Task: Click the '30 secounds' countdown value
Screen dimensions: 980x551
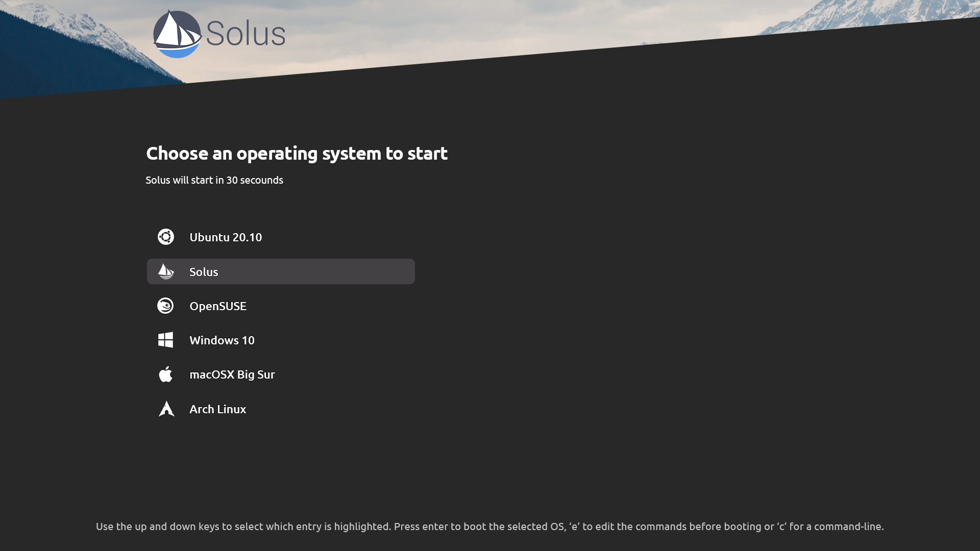Action: point(255,180)
